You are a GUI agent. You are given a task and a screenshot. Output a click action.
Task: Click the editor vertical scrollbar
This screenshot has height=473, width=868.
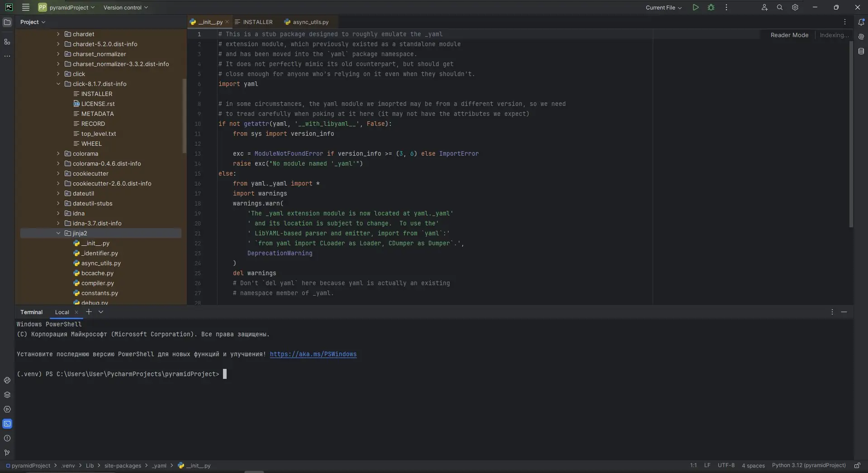pos(851,134)
